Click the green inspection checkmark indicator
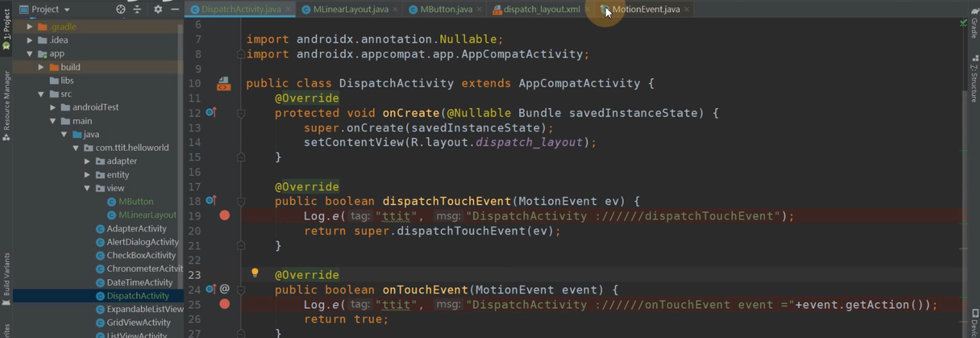 coord(963,24)
